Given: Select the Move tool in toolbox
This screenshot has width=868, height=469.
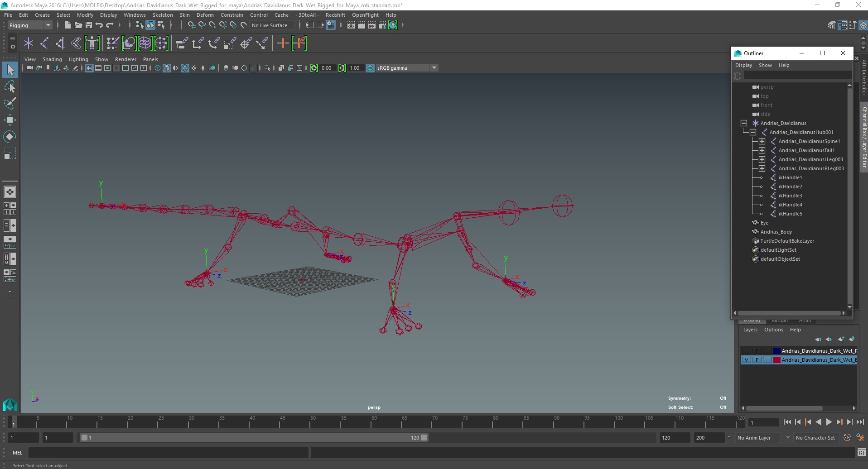Looking at the screenshot, I should click(10, 120).
